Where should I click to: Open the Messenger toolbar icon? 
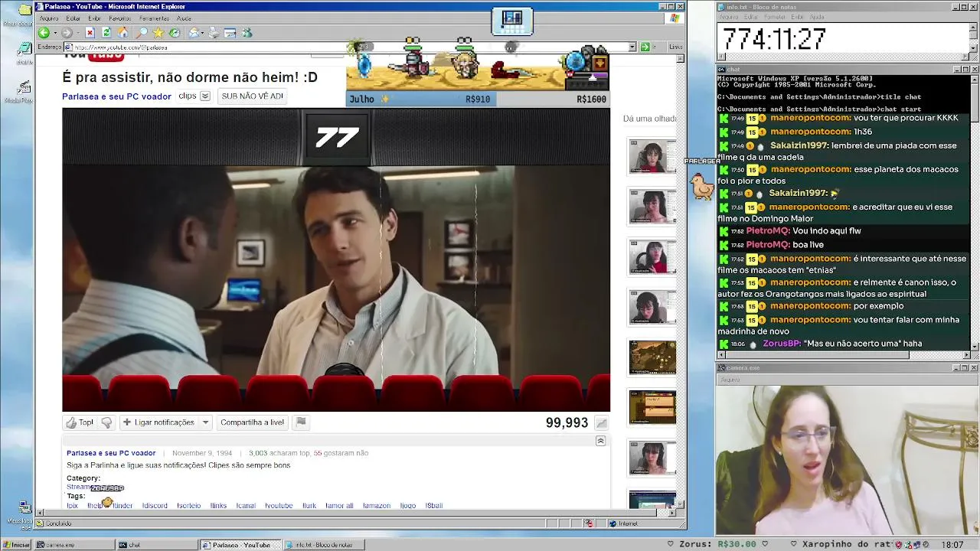click(247, 33)
